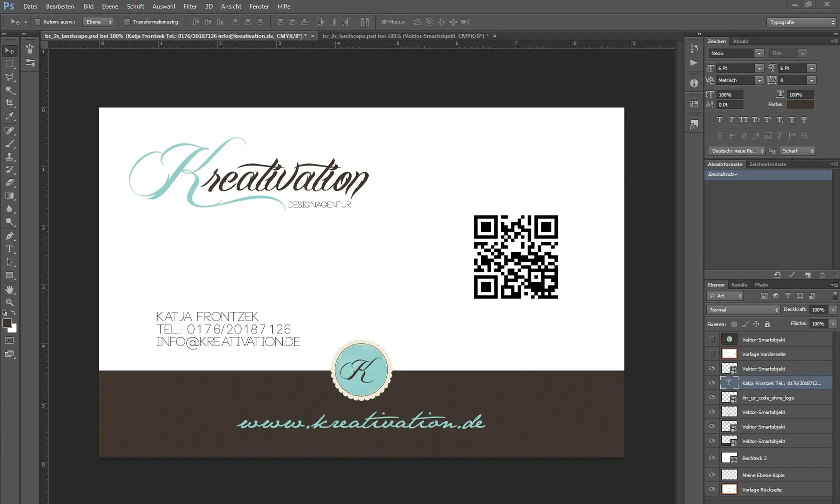Select the Crop tool
The height and width of the screenshot is (504, 840).
pos(9,103)
